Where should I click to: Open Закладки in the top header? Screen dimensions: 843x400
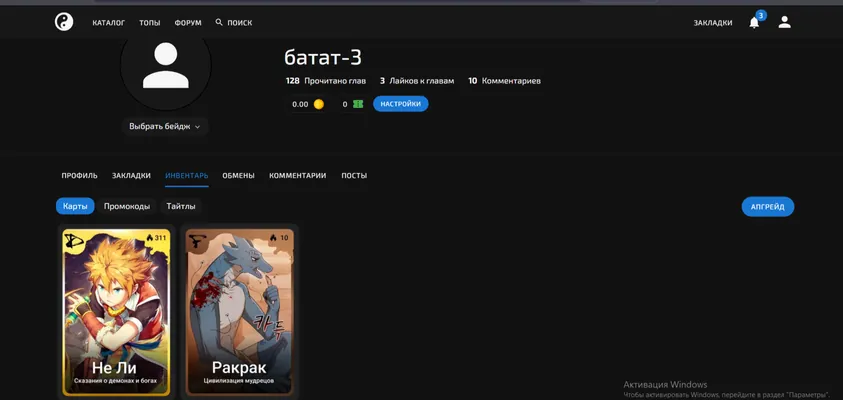point(712,23)
